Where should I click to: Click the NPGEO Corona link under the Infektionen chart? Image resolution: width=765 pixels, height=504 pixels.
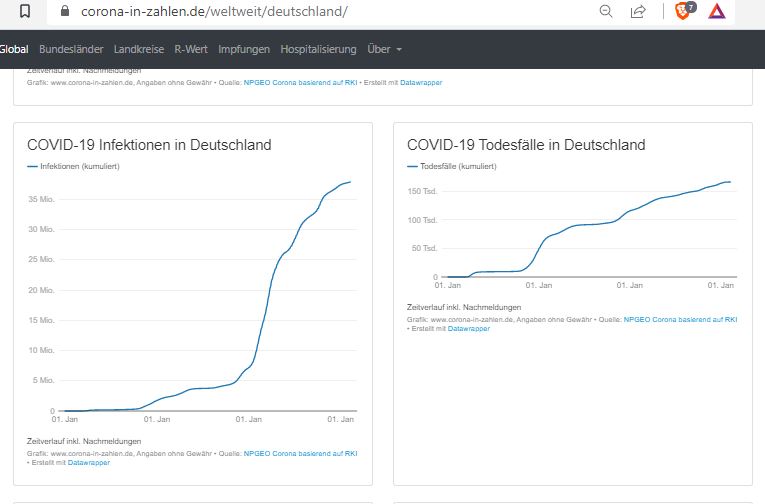[300, 453]
